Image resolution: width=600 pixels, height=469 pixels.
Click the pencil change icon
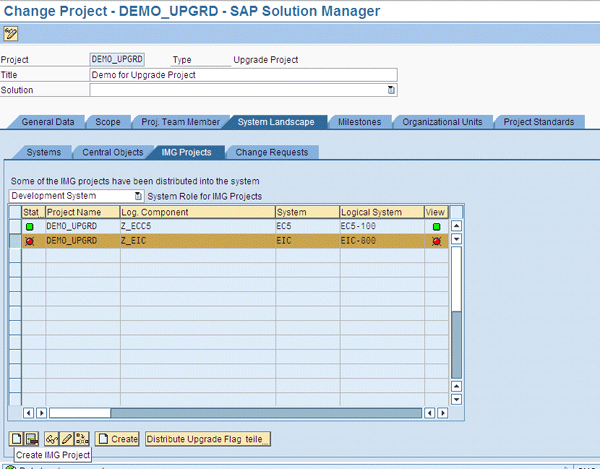(66, 439)
